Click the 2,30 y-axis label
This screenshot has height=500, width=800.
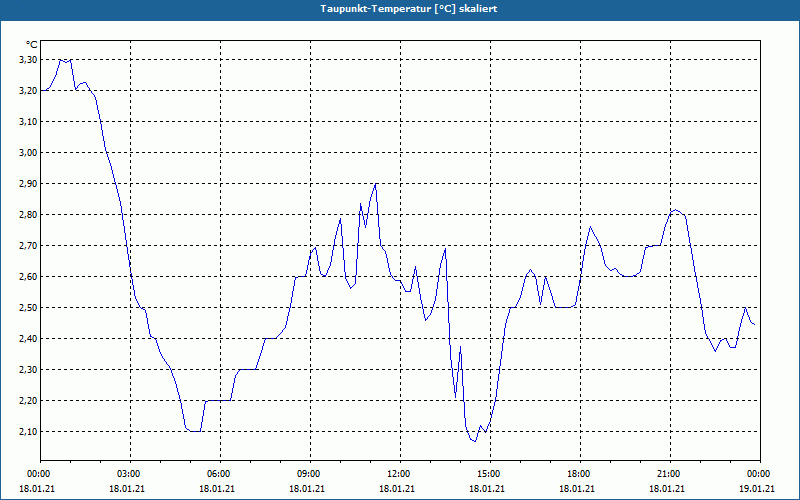[x=28, y=369]
